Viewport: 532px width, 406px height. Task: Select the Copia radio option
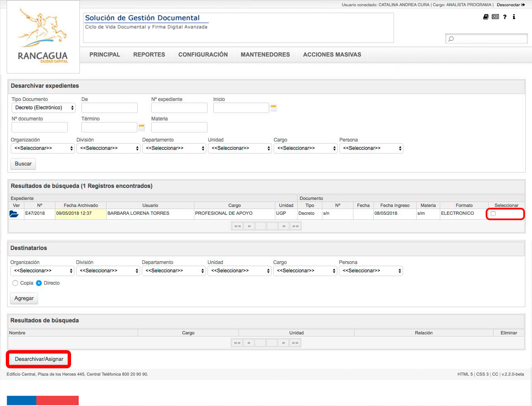pos(15,283)
